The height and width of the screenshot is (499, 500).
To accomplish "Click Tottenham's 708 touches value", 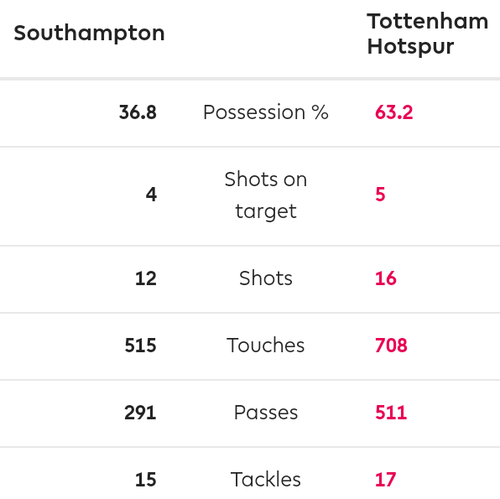I will 391,345.
